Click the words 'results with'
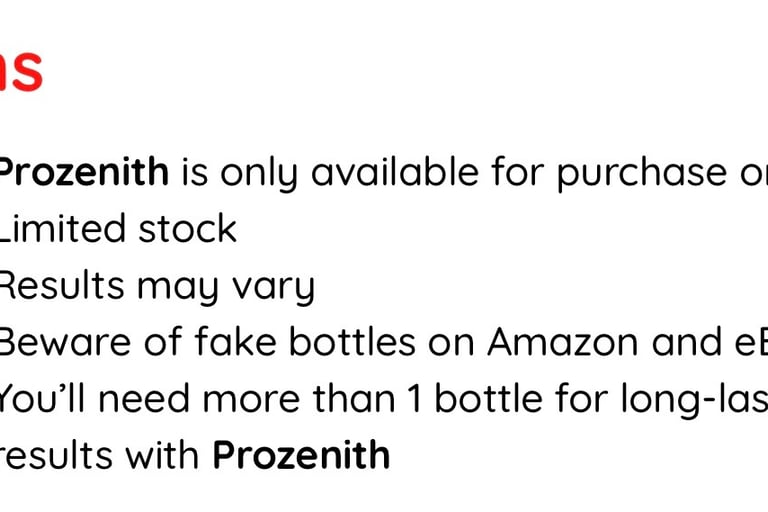Image resolution: width=768 pixels, height=512 pixels. (x=99, y=455)
